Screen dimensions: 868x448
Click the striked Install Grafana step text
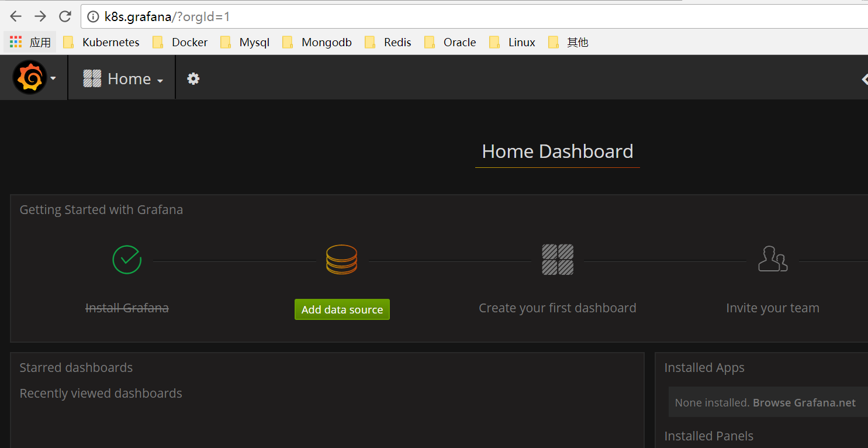click(x=127, y=308)
